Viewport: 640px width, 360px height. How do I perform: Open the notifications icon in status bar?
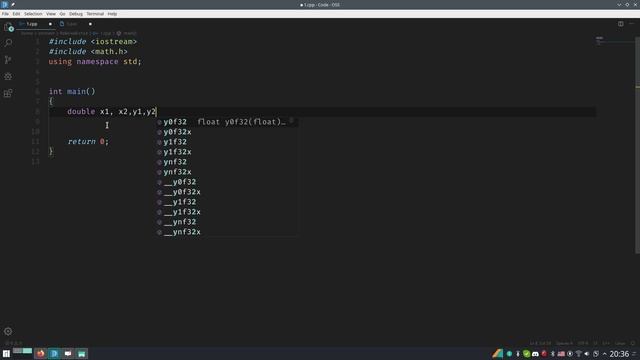(x=633, y=343)
